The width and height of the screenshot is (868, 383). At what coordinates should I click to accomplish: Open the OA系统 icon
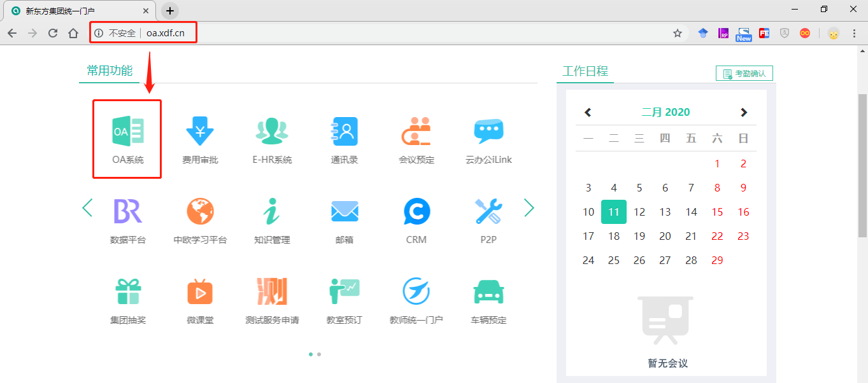[x=127, y=132]
